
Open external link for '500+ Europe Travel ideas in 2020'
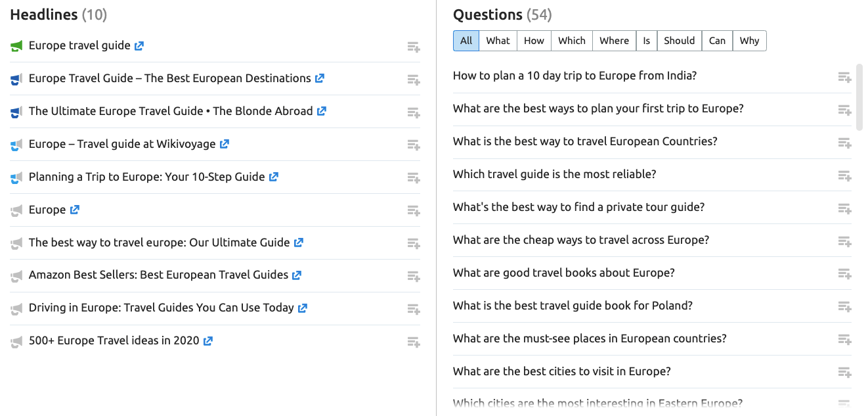(207, 340)
